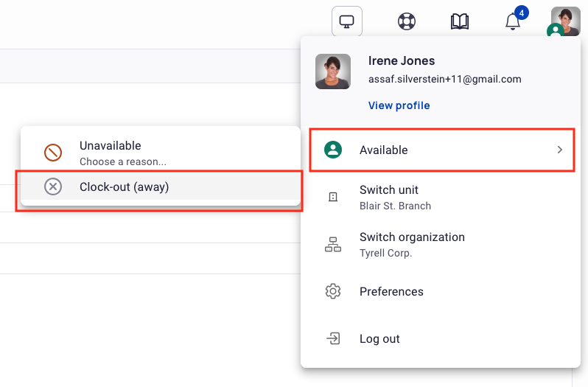Expand the Available status chevron arrow
The image size is (588, 387).
[560, 150]
